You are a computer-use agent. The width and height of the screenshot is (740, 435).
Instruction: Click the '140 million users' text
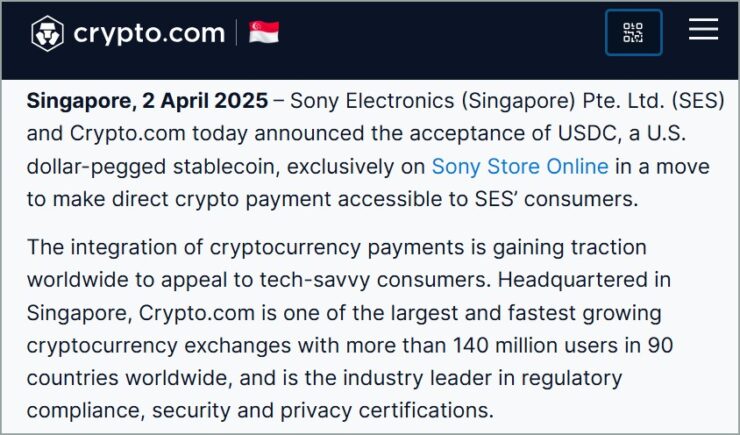[535, 345]
